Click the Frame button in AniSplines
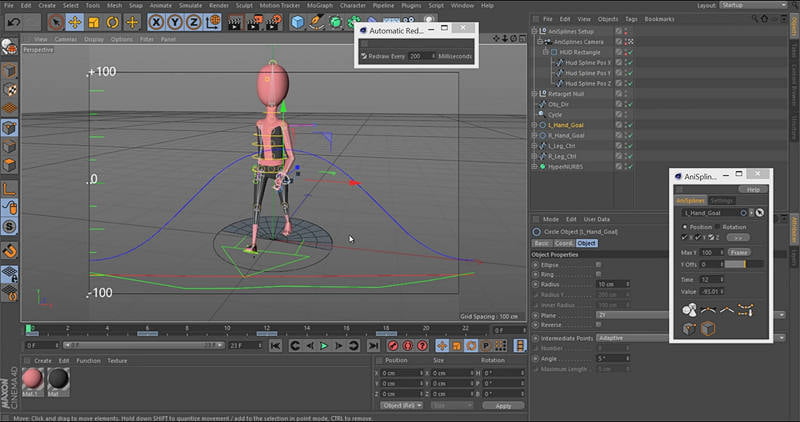The height and width of the screenshot is (422, 800). tap(738, 252)
